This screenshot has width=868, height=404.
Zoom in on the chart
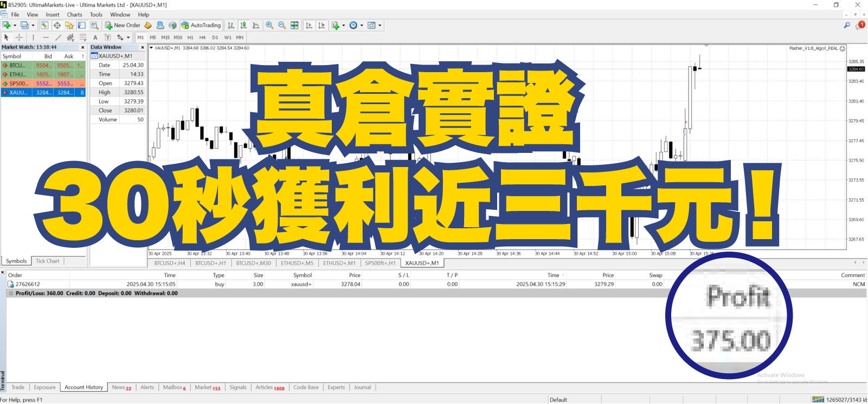point(269,25)
